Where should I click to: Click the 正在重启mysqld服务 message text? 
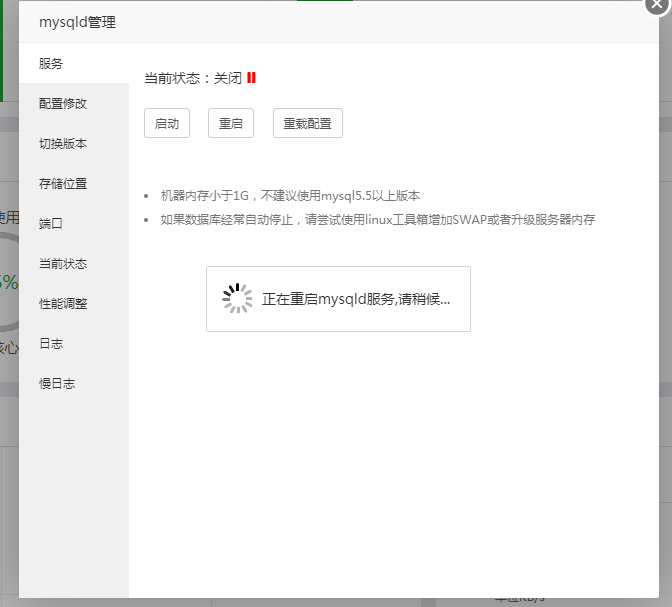point(356,299)
